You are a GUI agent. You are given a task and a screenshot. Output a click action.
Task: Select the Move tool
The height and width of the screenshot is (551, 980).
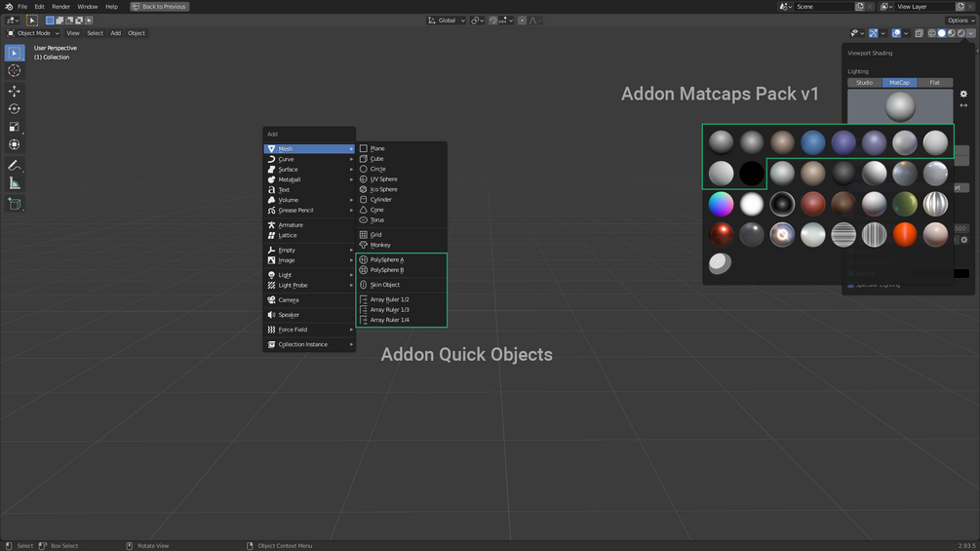(15, 92)
